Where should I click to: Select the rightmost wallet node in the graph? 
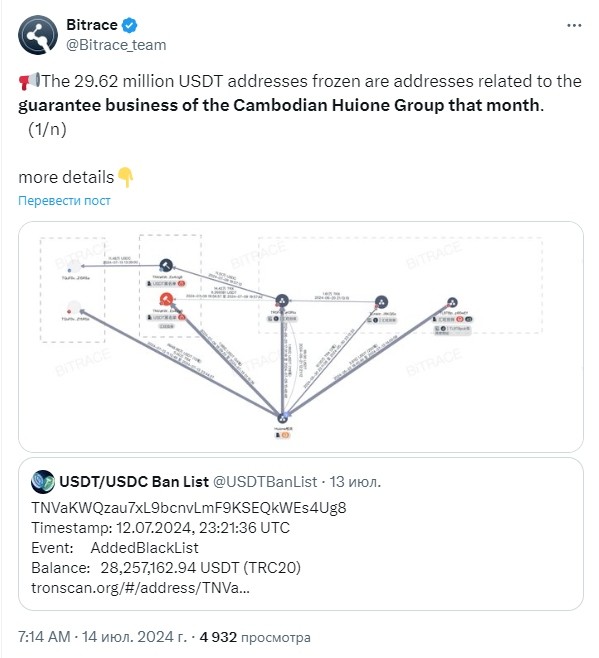point(452,303)
